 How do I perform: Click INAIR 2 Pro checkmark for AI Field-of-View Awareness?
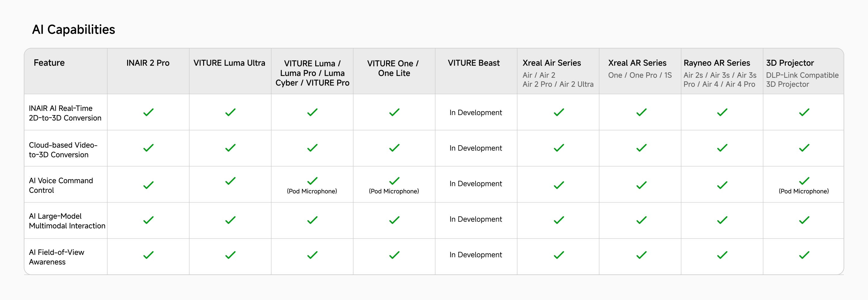tap(148, 255)
